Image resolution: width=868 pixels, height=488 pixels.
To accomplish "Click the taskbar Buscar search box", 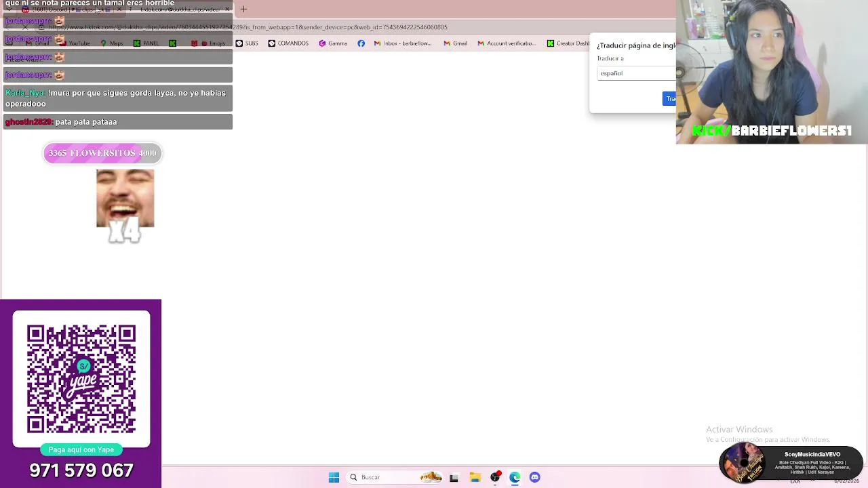I will (395, 477).
